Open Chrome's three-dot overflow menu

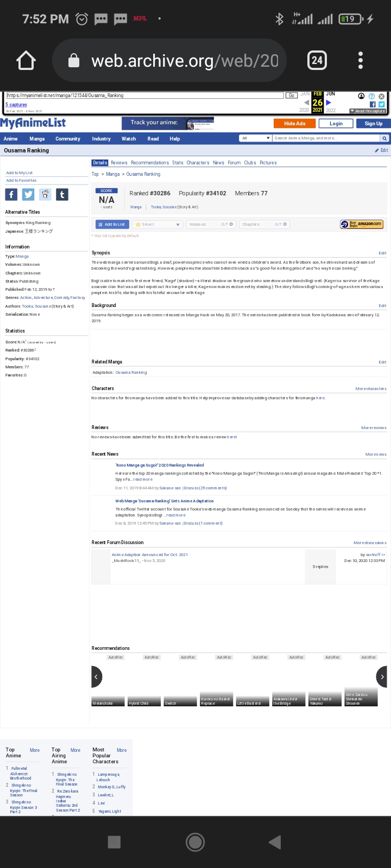(x=361, y=60)
